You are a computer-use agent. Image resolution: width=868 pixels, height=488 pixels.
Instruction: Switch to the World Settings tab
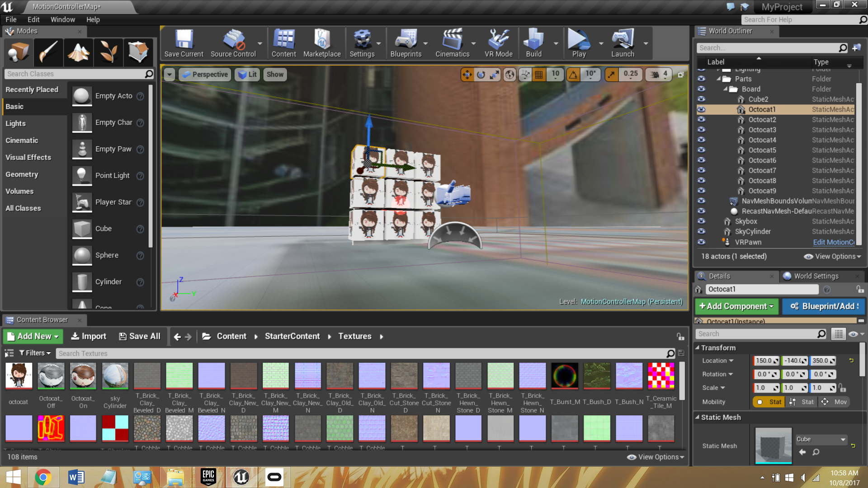[x=816, y=276]
